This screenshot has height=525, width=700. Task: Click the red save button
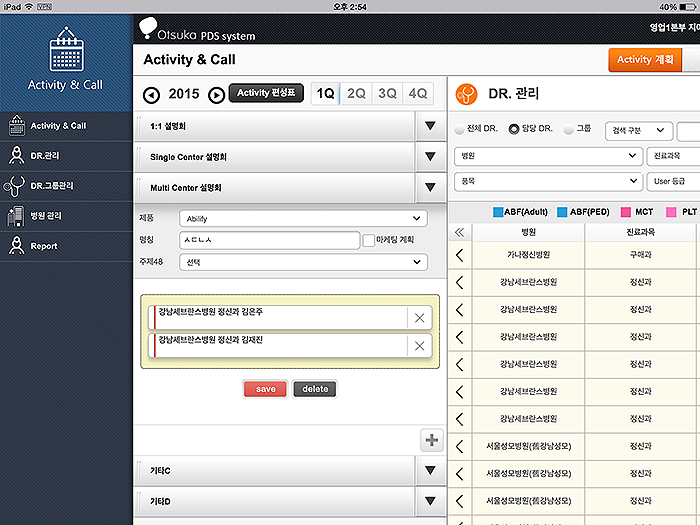265,389
